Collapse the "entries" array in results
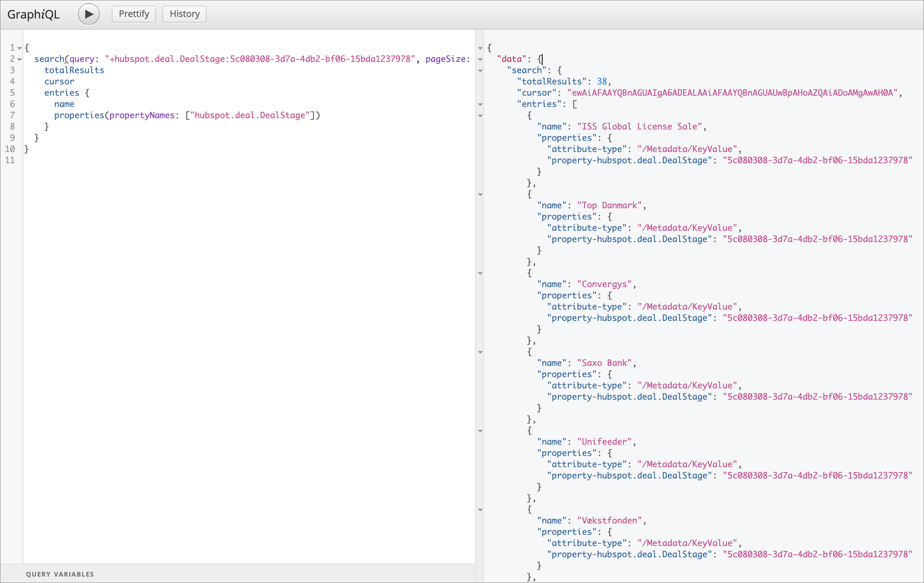The height and width of the screenshot is (583, 924). tap(480, 105)
